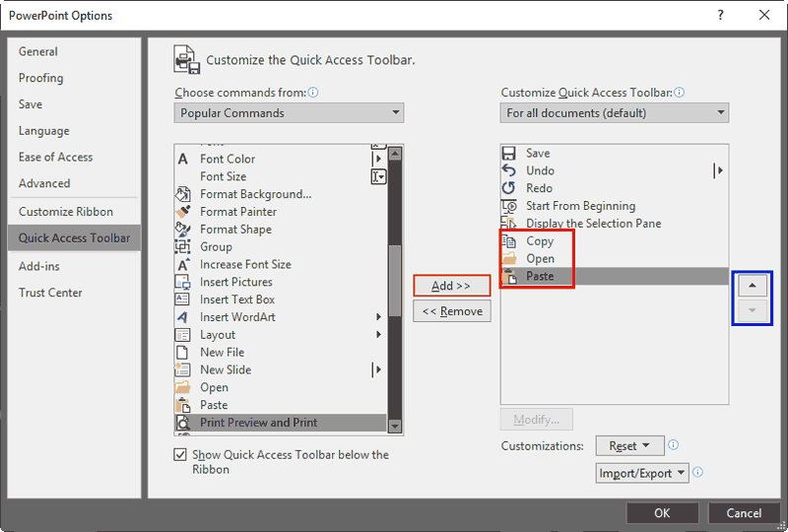Image resolution: width=788 pixels, height=532 pixels.
Task: Click the Font Size combo box indicator
Action: [x=378, y=176]
